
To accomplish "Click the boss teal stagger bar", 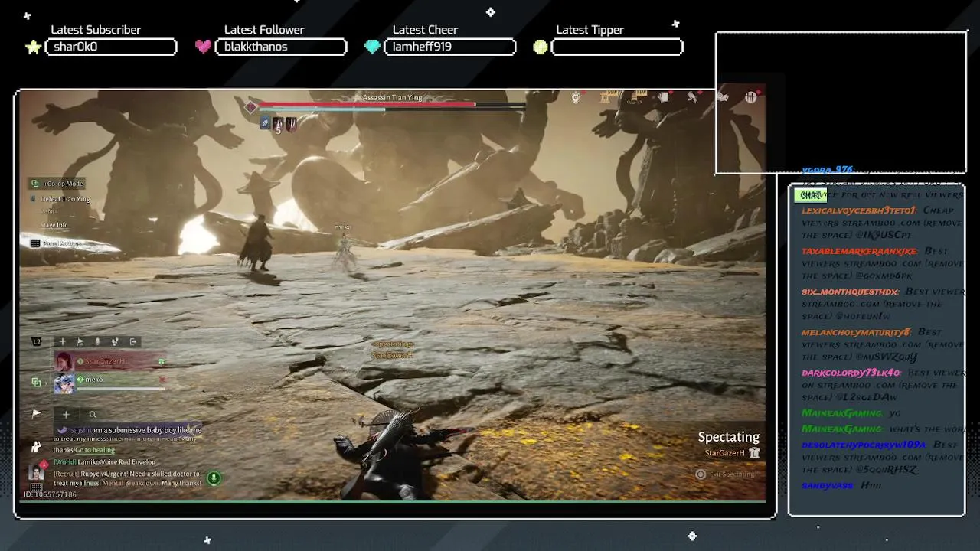I will click(x=322, y=109).
